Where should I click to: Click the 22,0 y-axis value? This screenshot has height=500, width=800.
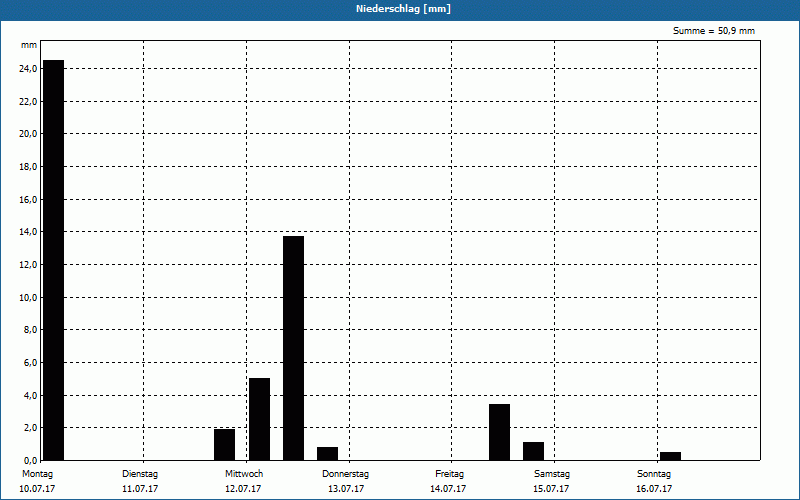coord(28,102)
